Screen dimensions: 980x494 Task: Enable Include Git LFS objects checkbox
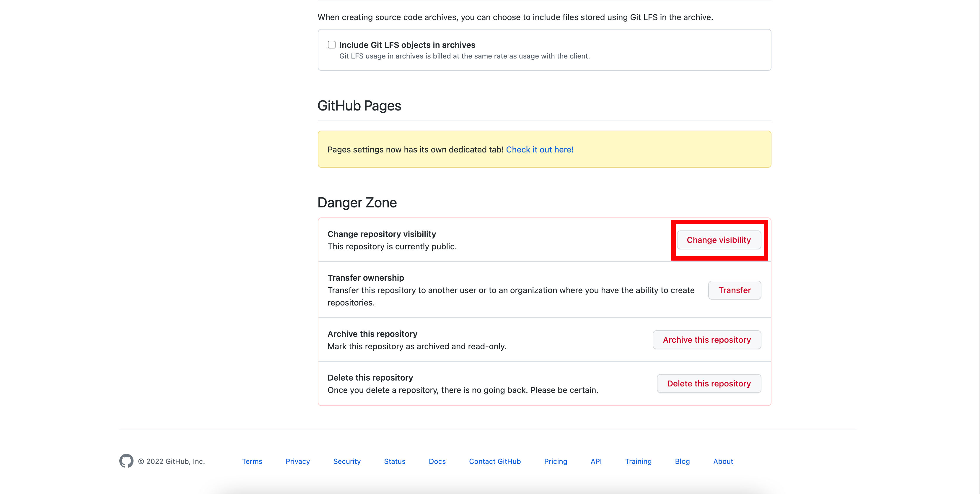(331, 45)
